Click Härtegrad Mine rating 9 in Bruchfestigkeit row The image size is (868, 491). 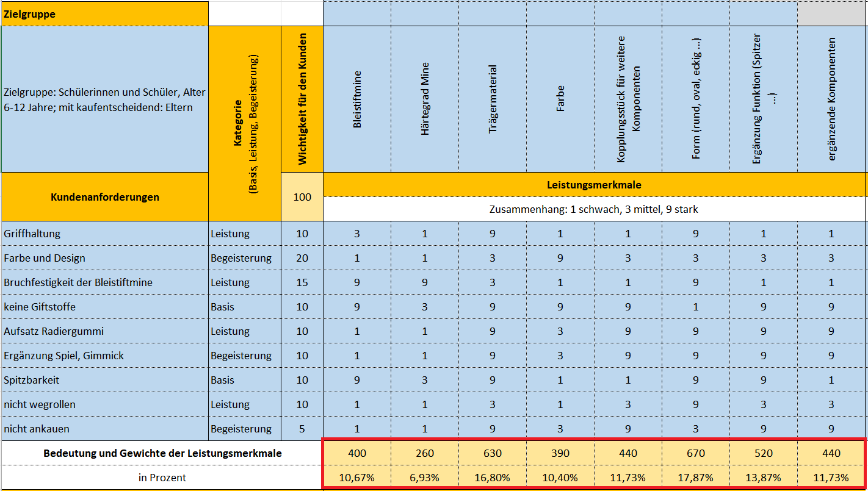(x=425, y=282)
